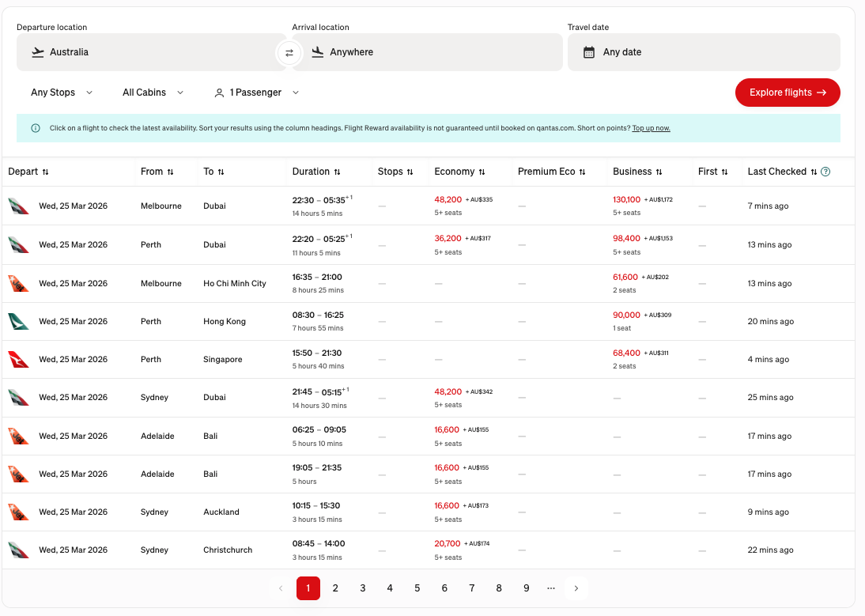The width and height of the screenshot is (865, 616).
Task: Click the Qantas tail logo on Melbourne-Dubai flight
Action: click(x=17, y=205)
